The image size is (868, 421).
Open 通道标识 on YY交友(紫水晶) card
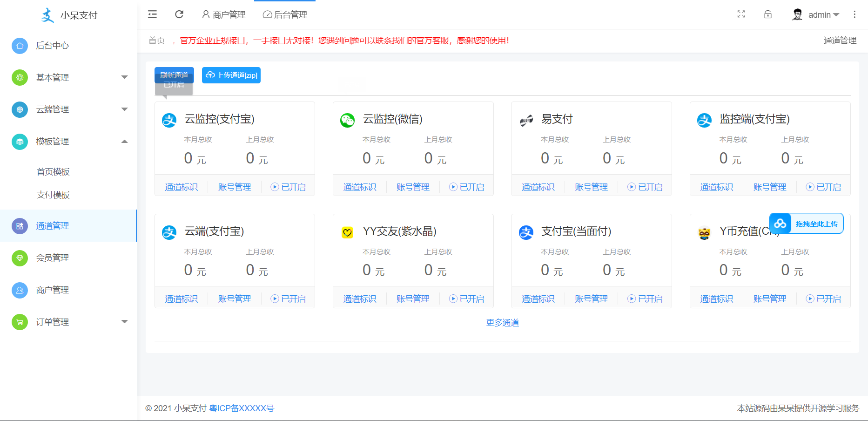[360, 299]
